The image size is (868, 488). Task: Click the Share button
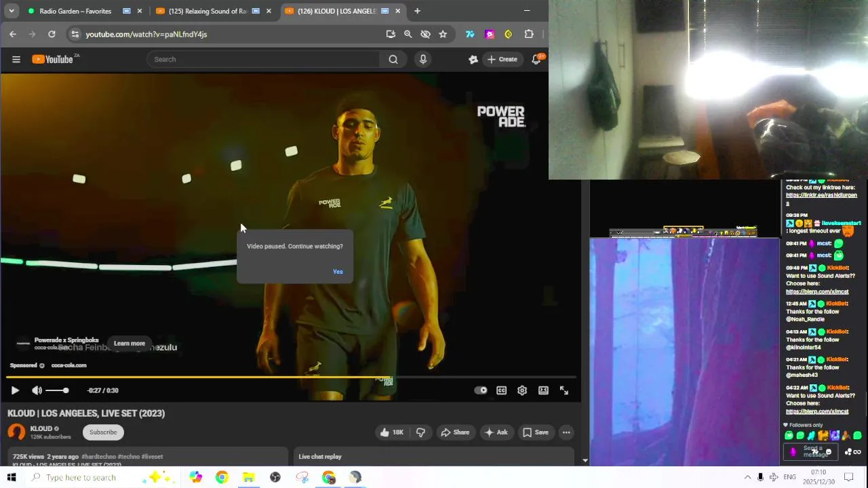click(455, 432)
